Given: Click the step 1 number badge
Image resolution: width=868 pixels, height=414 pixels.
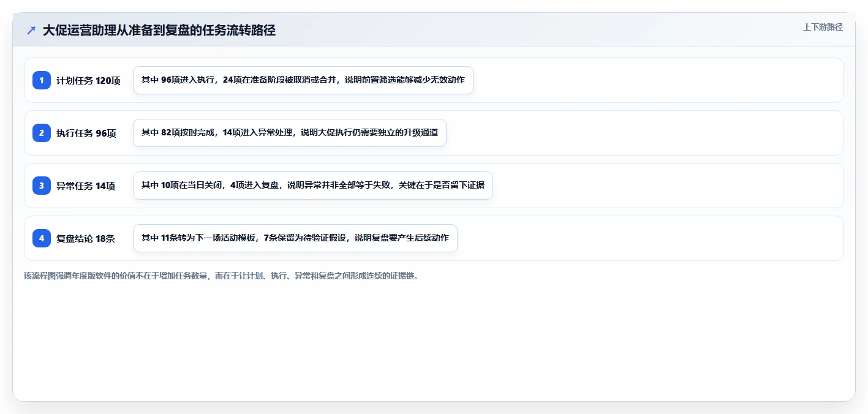Looking at the screenshot, I should tap(42, 80).
